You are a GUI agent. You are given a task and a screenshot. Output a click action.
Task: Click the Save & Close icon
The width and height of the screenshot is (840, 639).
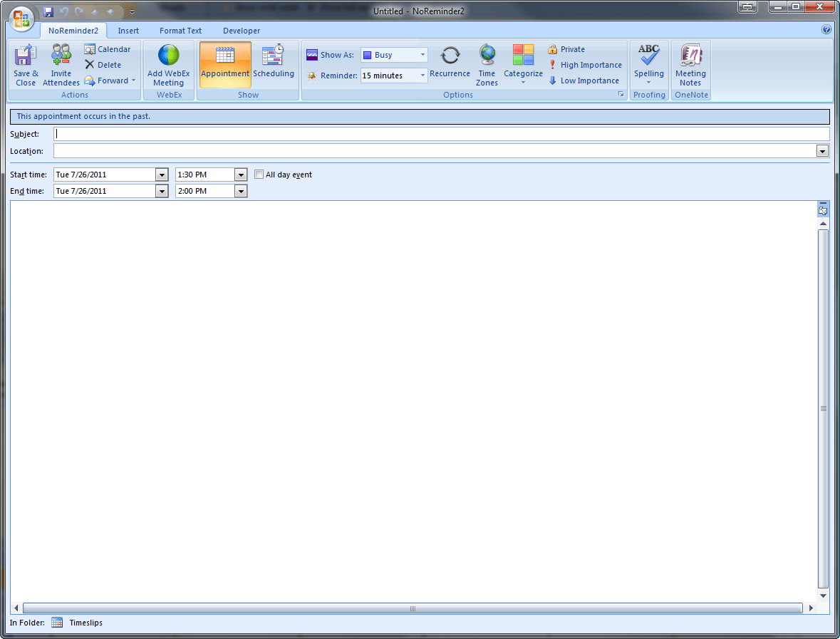pyautogui.click(x=25, y=64)
